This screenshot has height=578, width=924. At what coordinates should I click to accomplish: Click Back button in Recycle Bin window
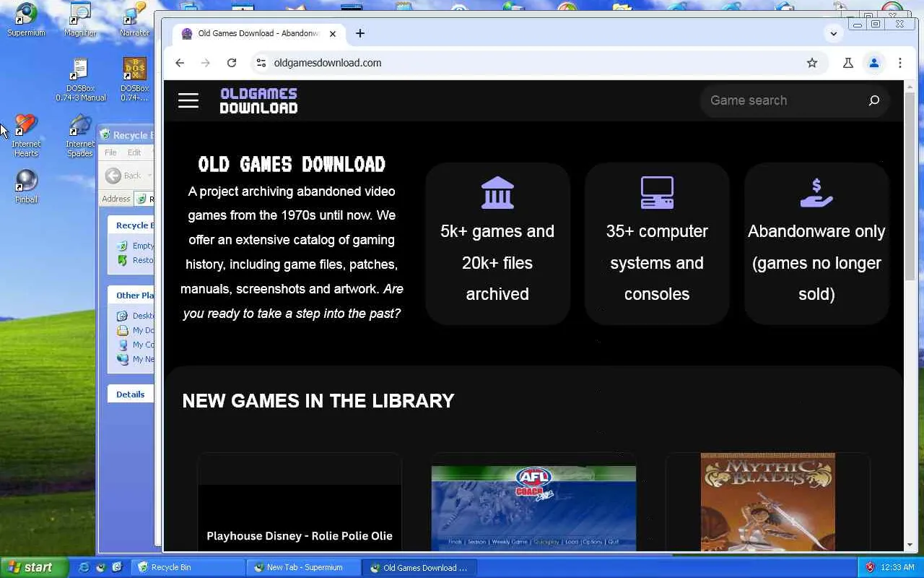[123, 176]
